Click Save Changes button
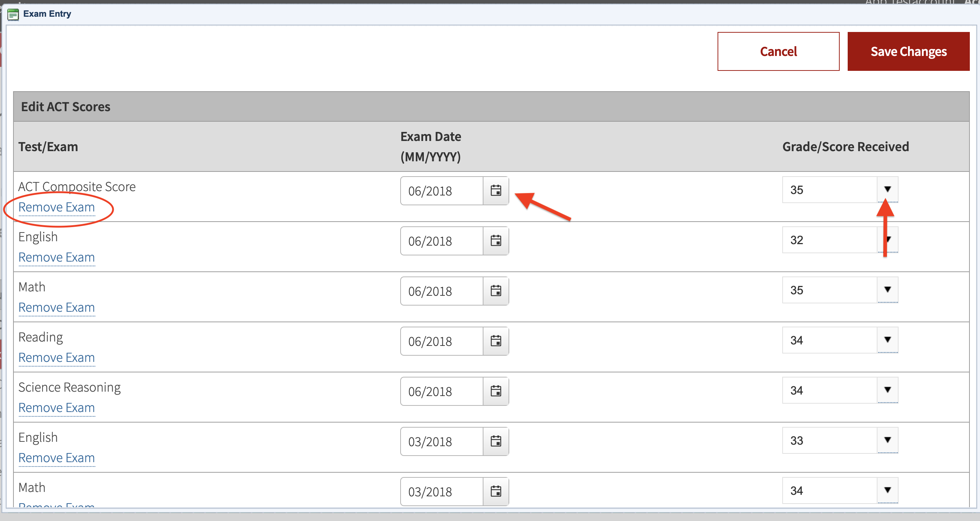The height and width of the screenshot is (521, 980). click(908, 51)
